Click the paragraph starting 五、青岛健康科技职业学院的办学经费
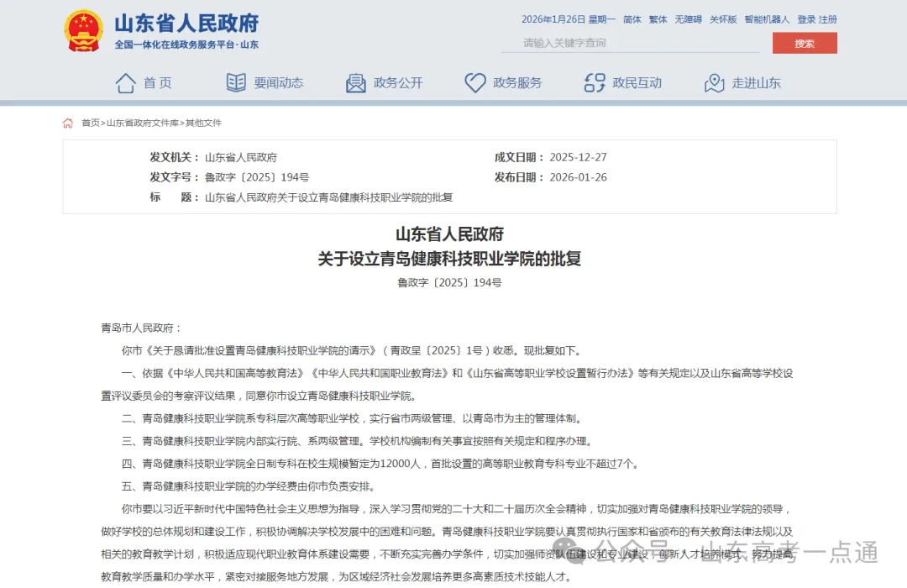 (250, 486)
